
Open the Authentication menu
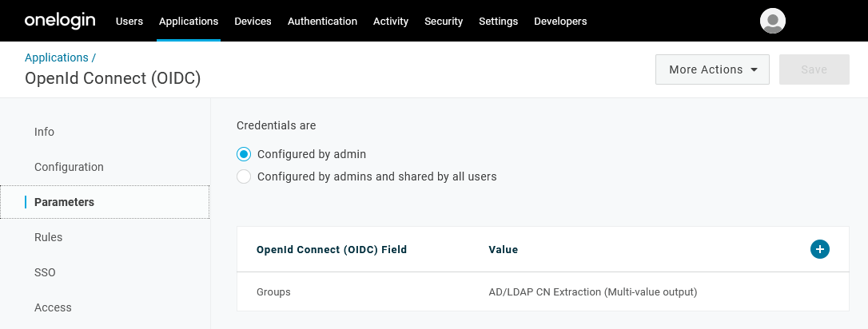point(322,21)
